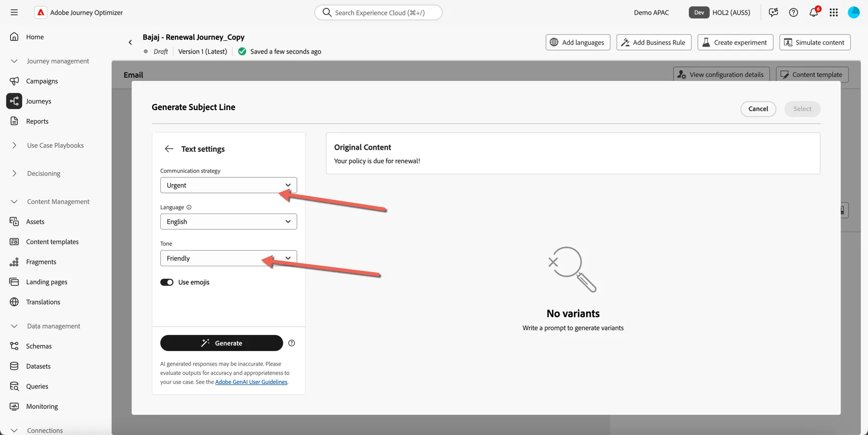This screenshot has width=868, height=435.
Task: Click the Campaigns megaphone icon
Action: pos(14,81)
